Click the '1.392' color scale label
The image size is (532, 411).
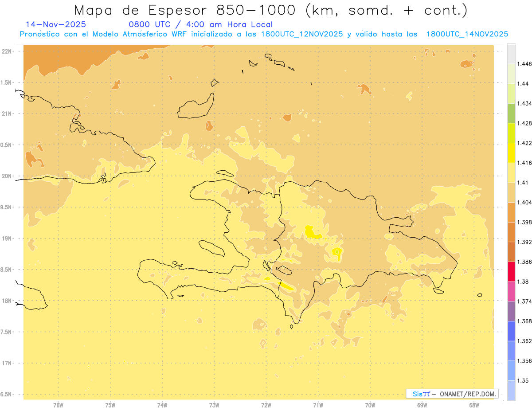coord(524,242)
